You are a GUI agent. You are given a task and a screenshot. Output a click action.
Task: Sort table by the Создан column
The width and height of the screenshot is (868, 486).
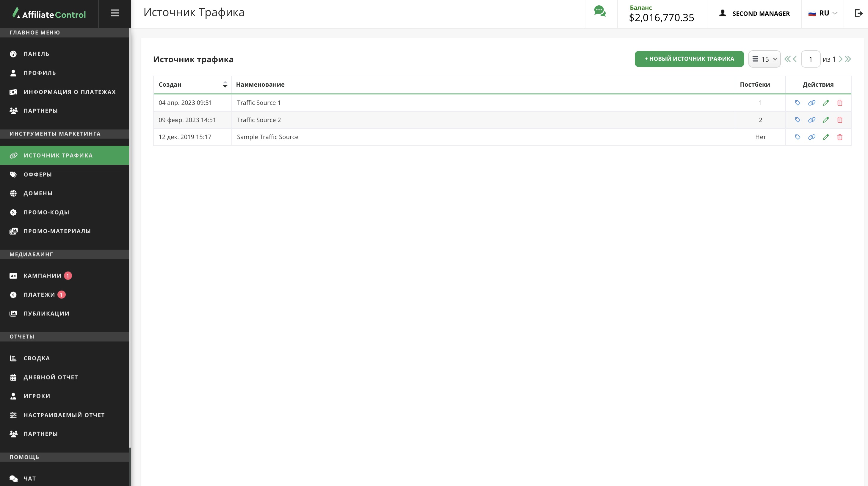pos(225,85)
